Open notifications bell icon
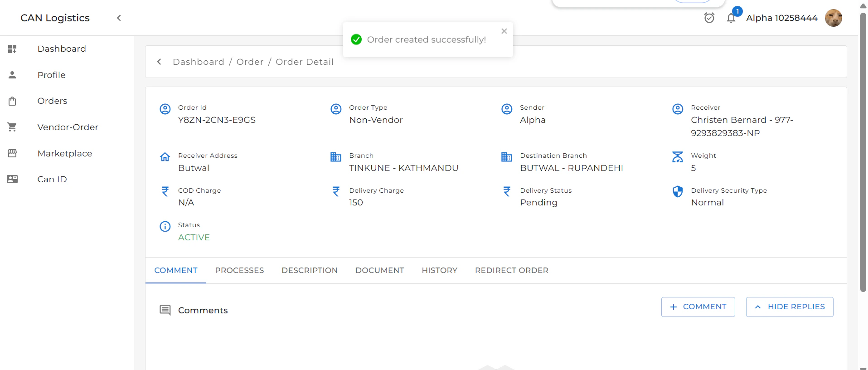 [x=731, y=18]
